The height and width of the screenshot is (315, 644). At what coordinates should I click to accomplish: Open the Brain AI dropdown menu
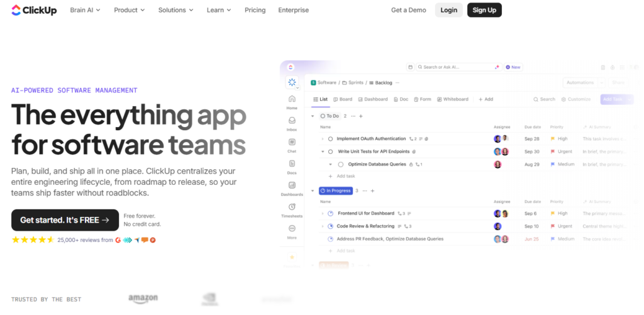pos(85,10)
